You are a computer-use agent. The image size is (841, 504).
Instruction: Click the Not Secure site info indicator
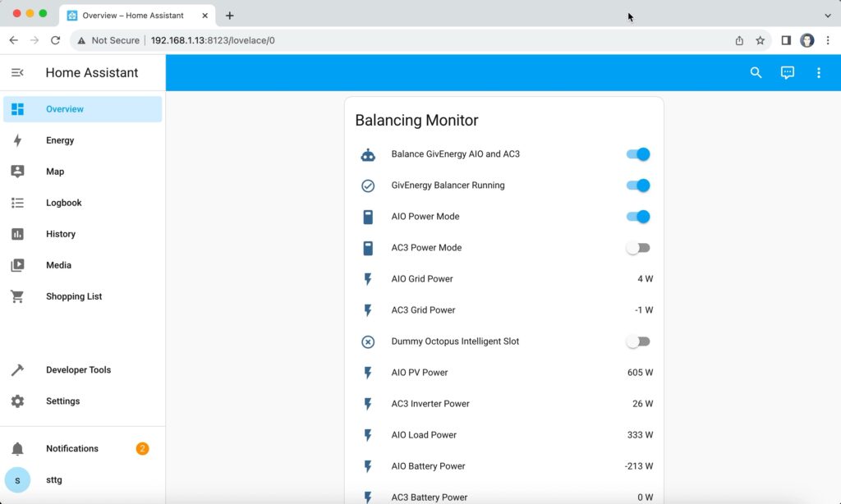tap(108, 40)
